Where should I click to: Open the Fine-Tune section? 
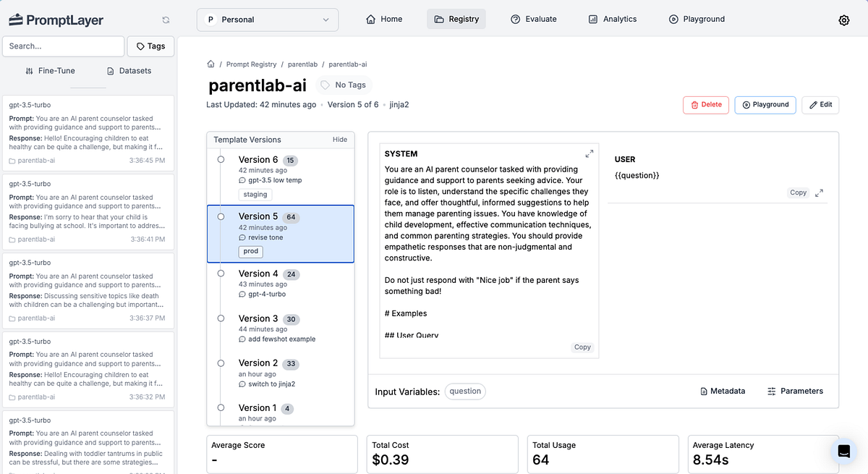point(50,71)
